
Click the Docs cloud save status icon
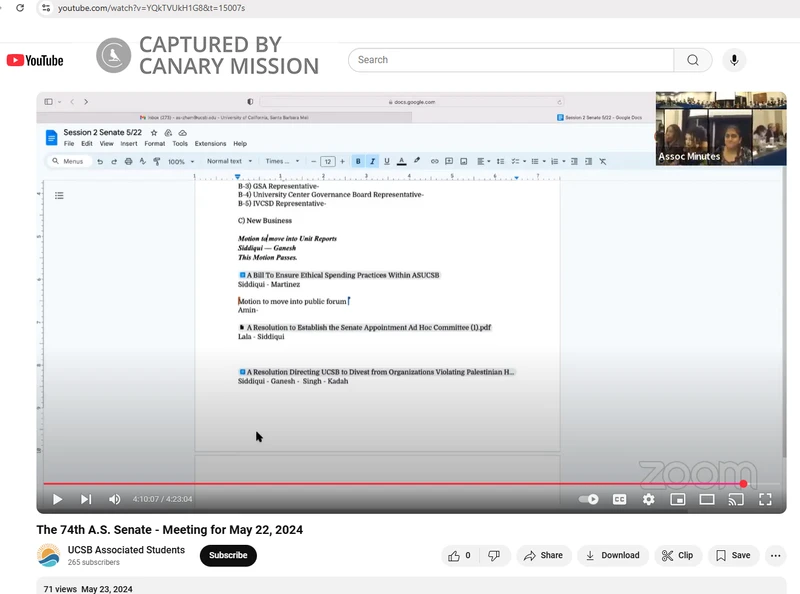click(182, 133)
